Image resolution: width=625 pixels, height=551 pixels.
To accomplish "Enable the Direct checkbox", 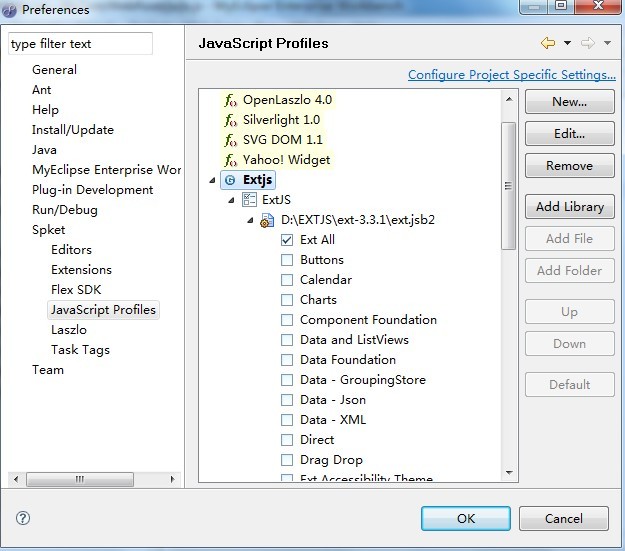I will pos(287,440).
